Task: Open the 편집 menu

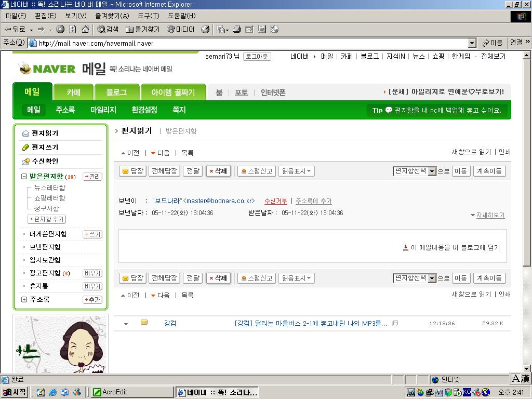Action: tap(46, 16)
